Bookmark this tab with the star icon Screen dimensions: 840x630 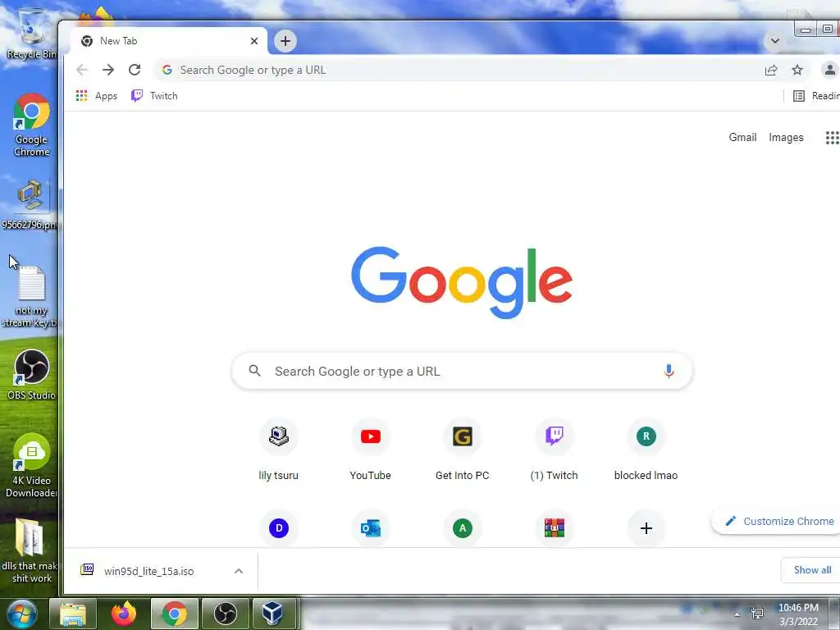coord(797,70)
